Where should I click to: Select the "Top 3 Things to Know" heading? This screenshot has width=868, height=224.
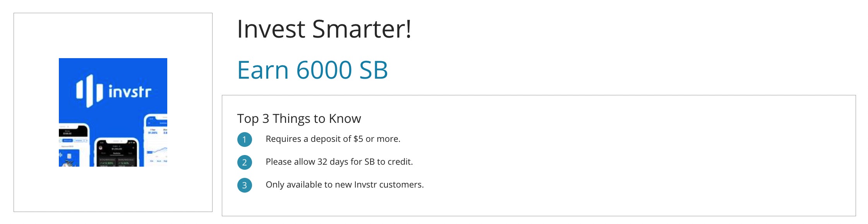point(299,118)
